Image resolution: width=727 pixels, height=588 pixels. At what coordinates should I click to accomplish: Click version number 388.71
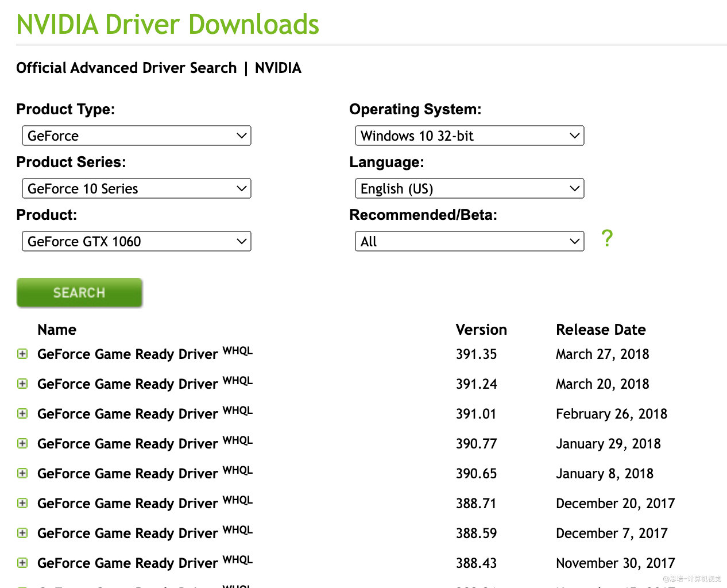point(476,504)
